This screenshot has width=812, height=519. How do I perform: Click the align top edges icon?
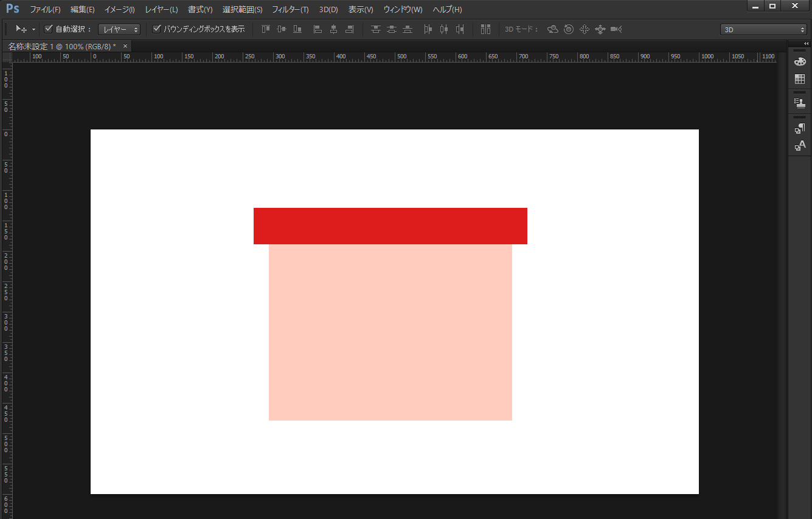click(266, 29)
